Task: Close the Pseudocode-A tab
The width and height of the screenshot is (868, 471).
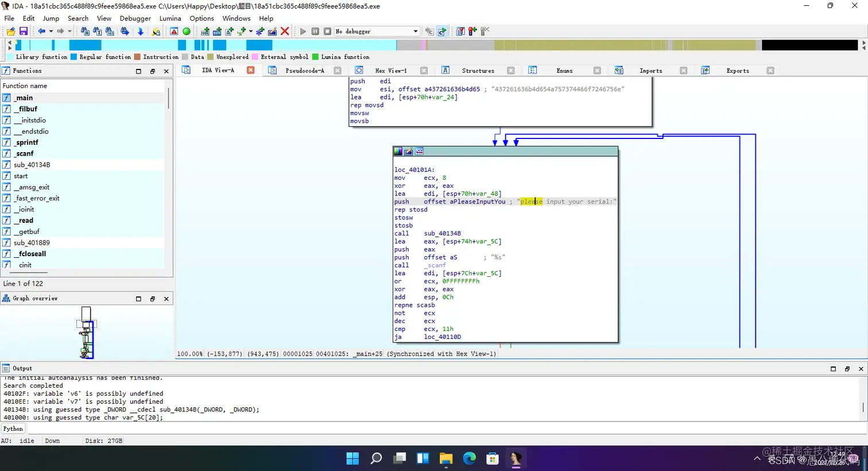Action: (338, 71)
